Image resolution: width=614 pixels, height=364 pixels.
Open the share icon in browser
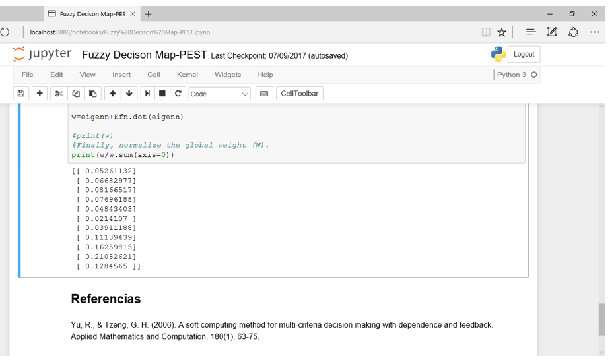[573, 32]
